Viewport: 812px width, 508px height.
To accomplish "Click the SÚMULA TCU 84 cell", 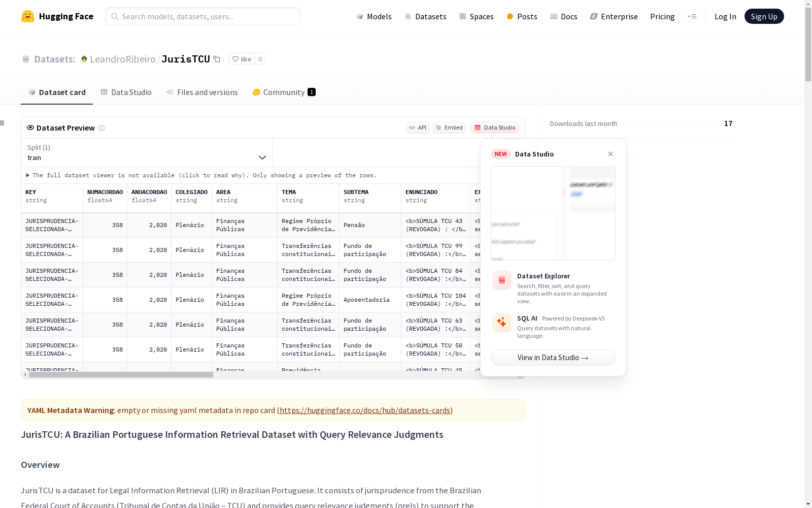I will point(436,275).
